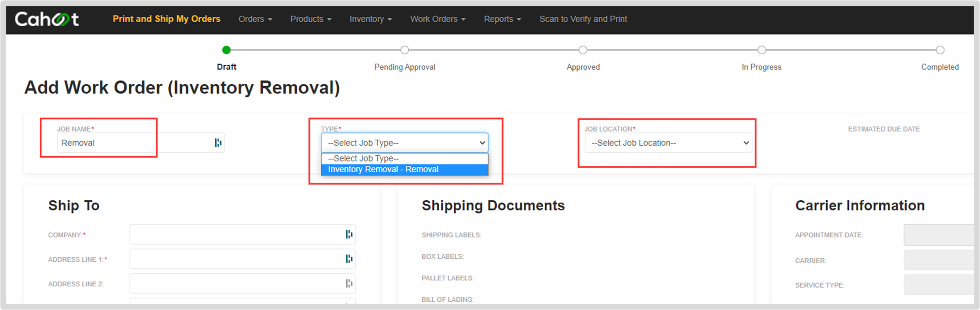This screenshot has height=310, width=980.
Task: Click the Completed step marker
Action: [x=940, y=50]
